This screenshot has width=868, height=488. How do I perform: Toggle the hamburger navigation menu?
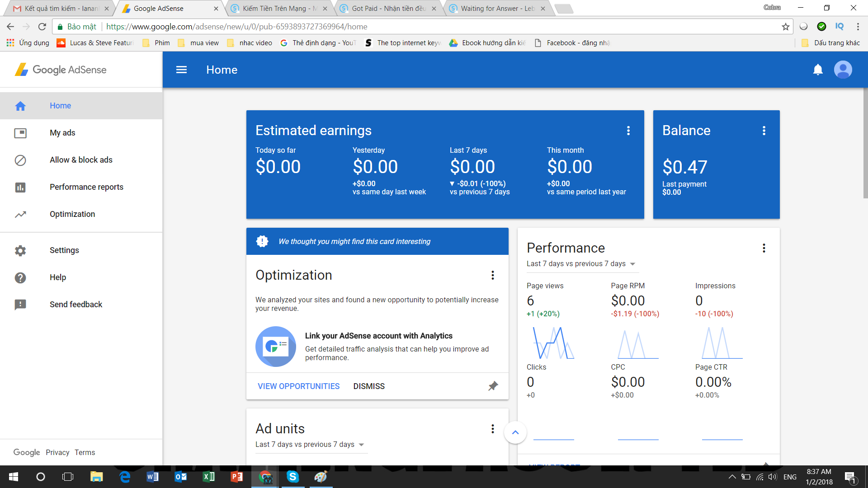181,70
